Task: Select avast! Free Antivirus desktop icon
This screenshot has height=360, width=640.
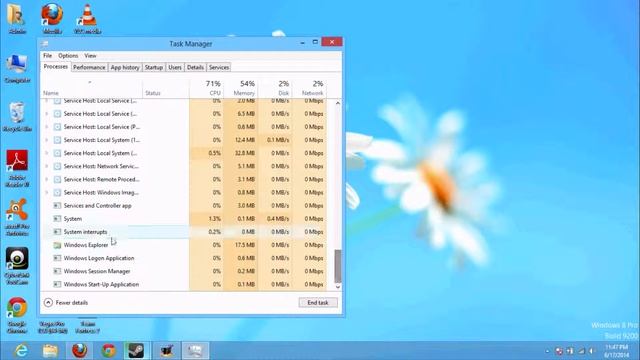Action: click(x=17, y=217)
